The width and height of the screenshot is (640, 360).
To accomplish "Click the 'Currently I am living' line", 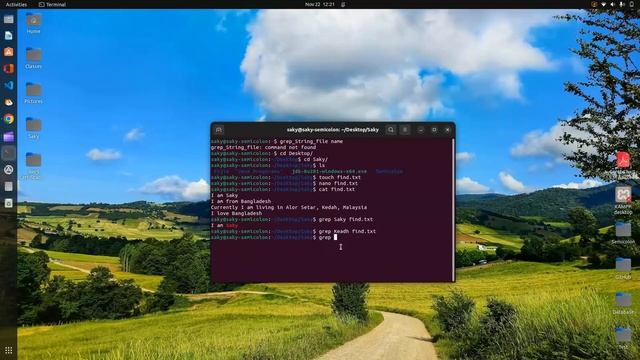I will pos(289,207).
